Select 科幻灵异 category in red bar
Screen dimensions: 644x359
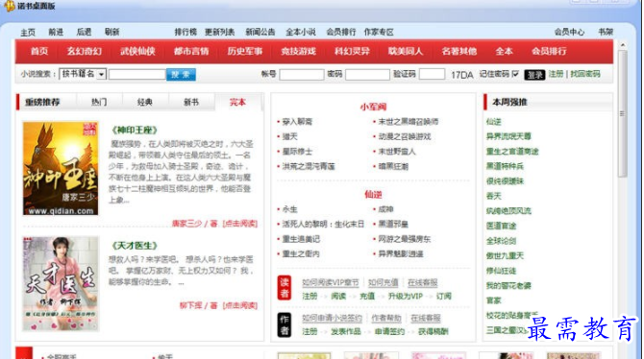(x=352, y=51)
